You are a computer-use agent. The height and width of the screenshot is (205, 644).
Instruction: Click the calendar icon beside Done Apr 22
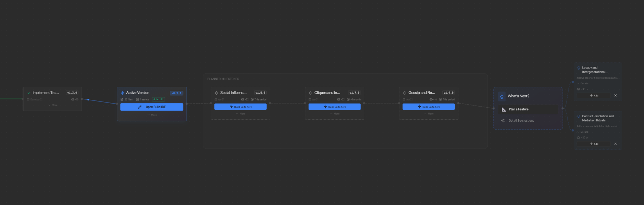[28, 99]
